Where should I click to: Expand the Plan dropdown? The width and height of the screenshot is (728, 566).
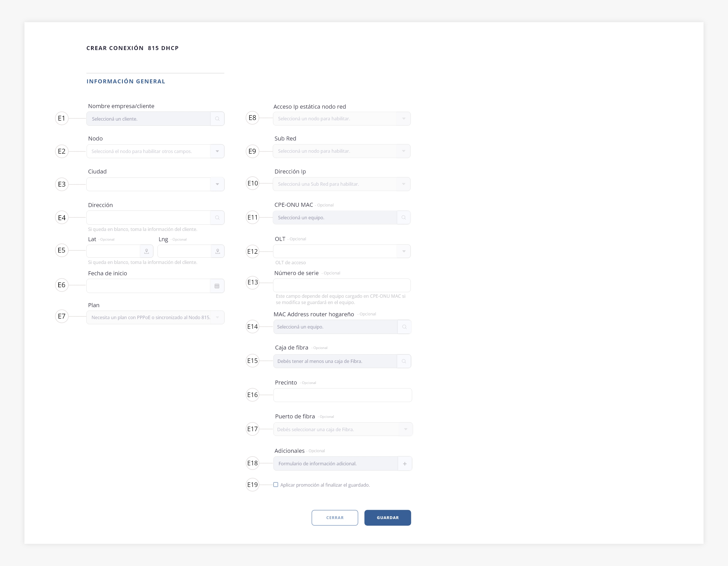pyautogui.click(x=217, y=317)
